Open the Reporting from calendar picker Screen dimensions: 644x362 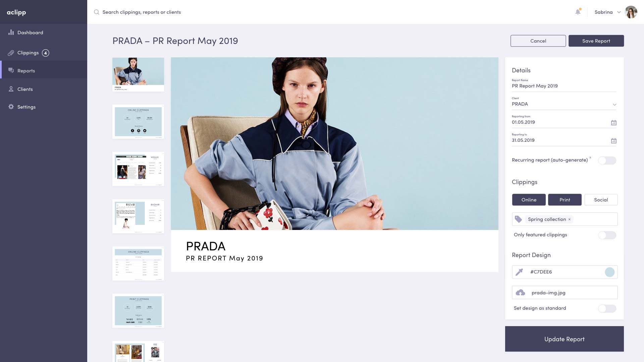tap(613, 123)
